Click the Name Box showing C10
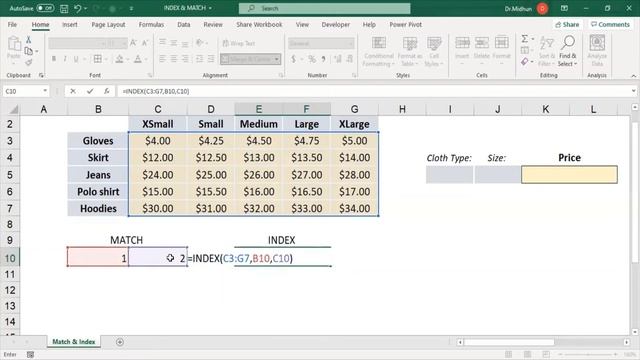 pos(22,91)
